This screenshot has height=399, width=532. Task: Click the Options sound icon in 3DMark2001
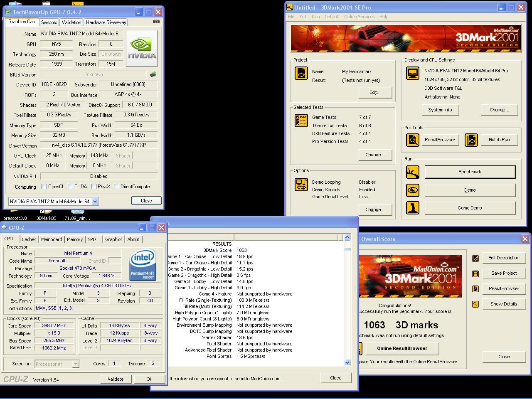[x=301, y=184]
